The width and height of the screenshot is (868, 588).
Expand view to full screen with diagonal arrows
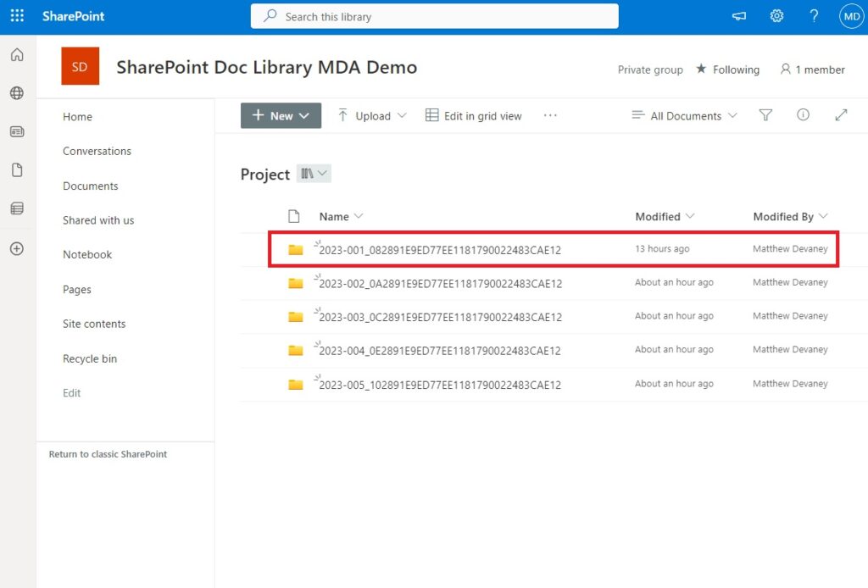[841, 115]
